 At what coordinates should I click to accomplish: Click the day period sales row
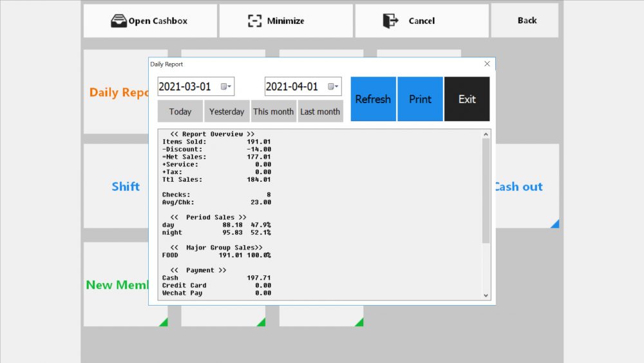(216, 225)
